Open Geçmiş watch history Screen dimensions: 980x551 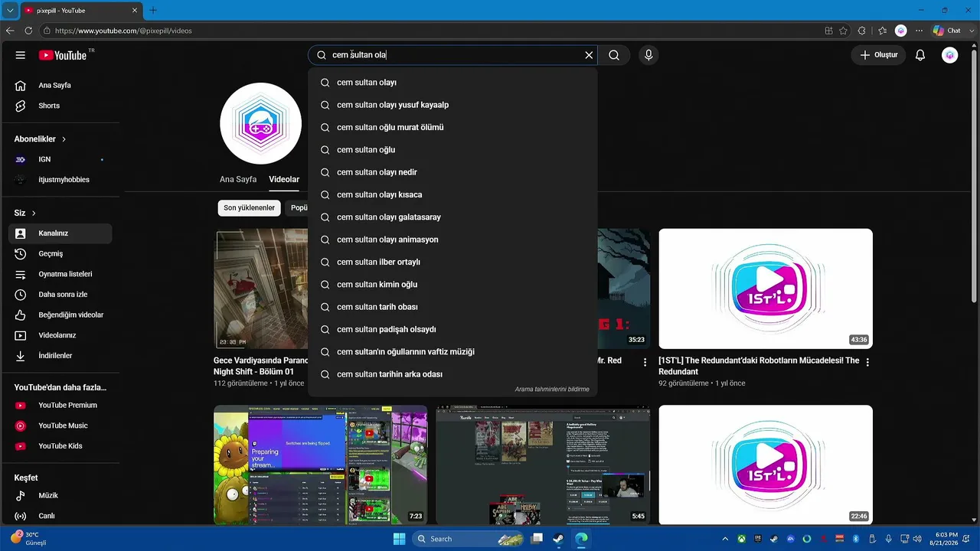[x=60, y=253]
